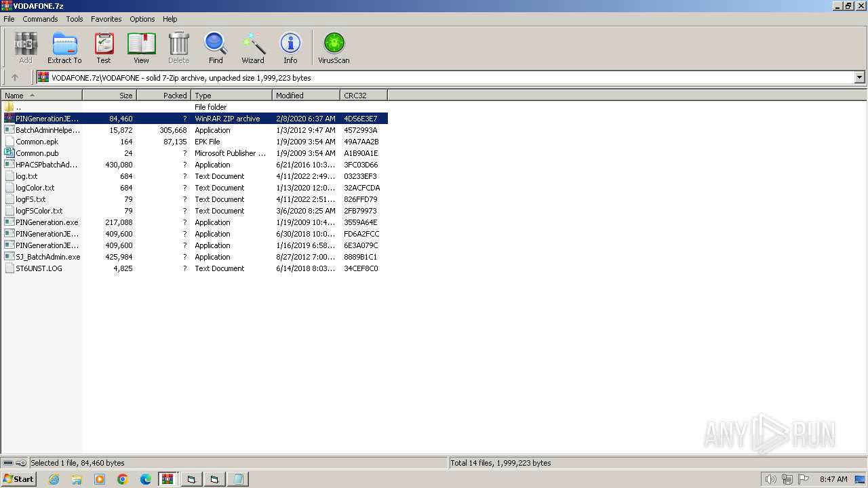The height and width of the screenshot is (488, 868).
Task: Sort by Size column header
Action: 110,96
